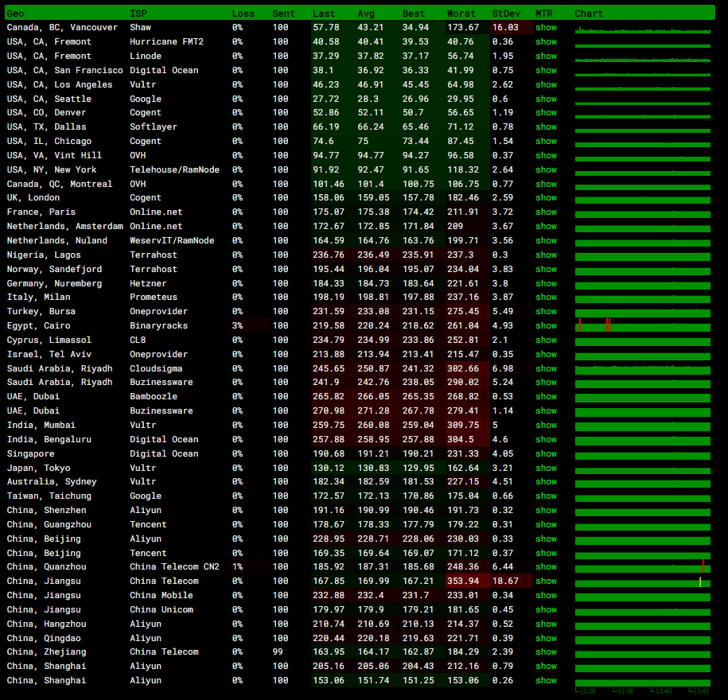The width and height of the screenshot is (728, 700).
Task: Open show link for Saudi Arabia Cloudsigma
Action: point(546,368)
